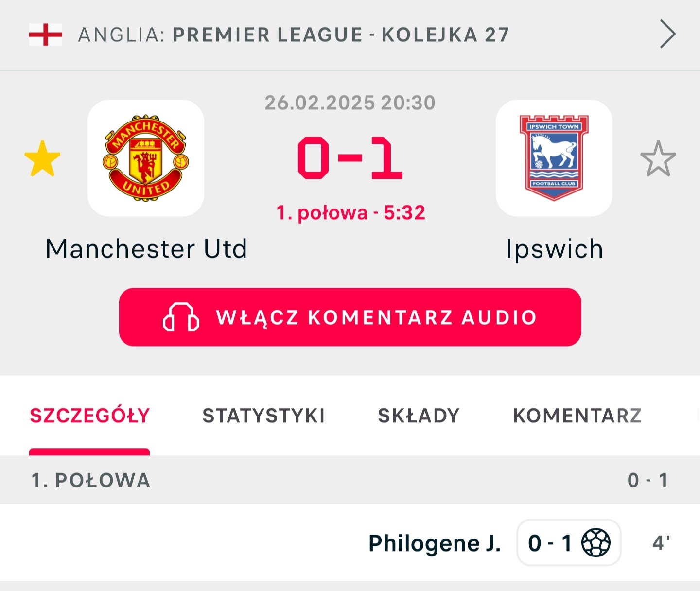Unfavorite Manchester Utd with yellow star
The width and height of the screenshot is (700, 591).
[x=43, y=158]
